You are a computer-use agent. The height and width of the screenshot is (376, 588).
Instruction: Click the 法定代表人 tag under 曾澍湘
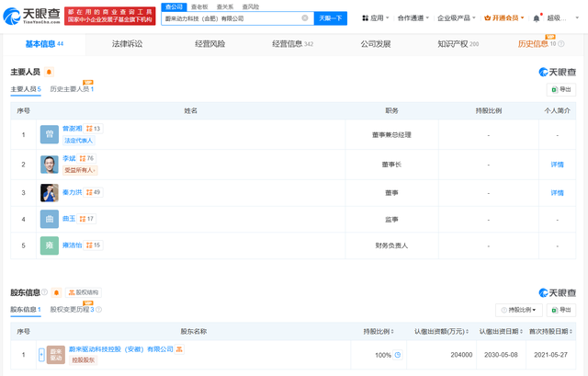point(78,141)
